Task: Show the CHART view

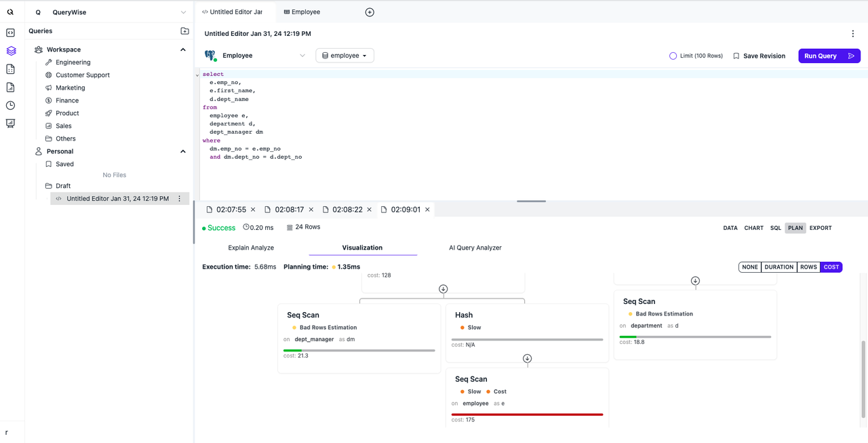Action: click(x=754, y=228)
